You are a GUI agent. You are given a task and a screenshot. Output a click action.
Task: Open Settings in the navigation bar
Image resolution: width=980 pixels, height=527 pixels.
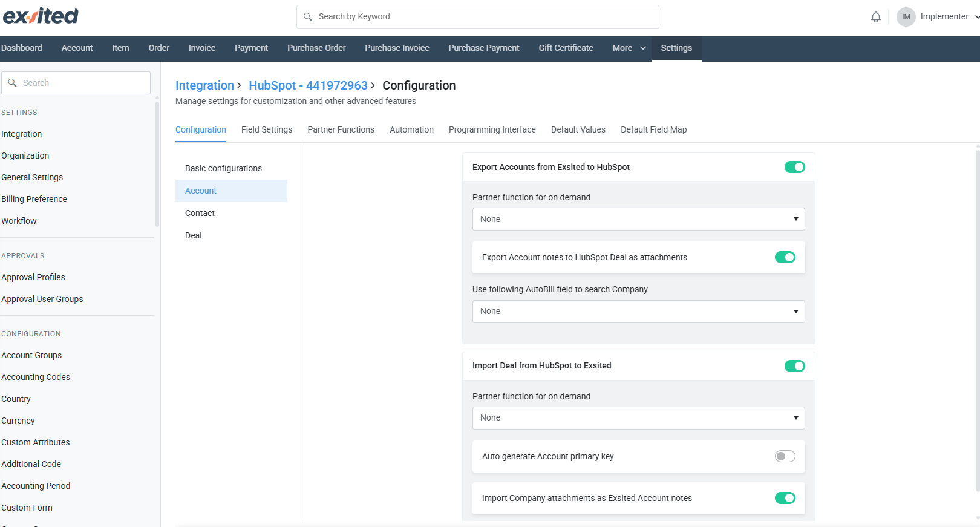(676, 48)
